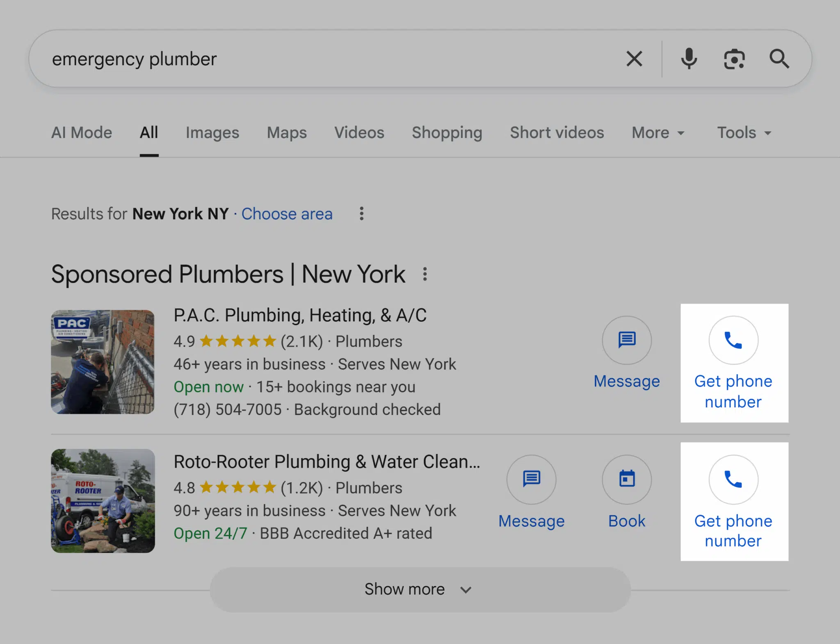Screen dimensions: 840x644
Task: Click Message label under Roto-Rooter
Action: click(x=532, y=521)
